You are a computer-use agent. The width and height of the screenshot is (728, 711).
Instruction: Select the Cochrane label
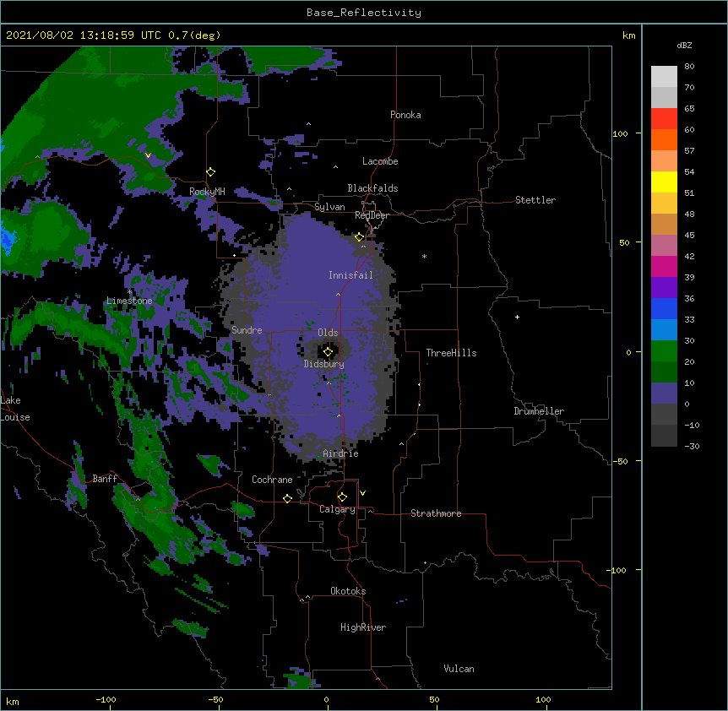(272, 480)
